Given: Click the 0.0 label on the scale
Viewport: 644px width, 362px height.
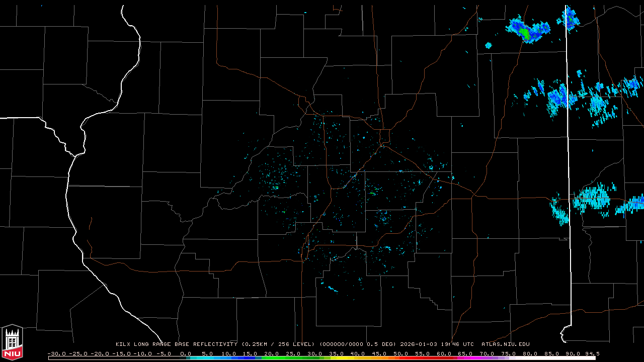Looking at the screenshot, I should (x=185, y=353).
